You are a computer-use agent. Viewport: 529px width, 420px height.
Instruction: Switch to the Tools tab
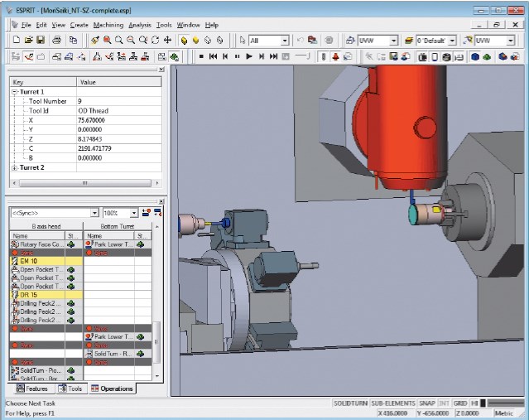[x=70, y=388]
